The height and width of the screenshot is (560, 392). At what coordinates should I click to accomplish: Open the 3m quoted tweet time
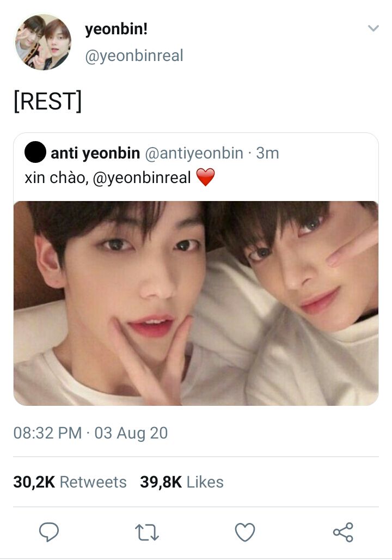267,153
